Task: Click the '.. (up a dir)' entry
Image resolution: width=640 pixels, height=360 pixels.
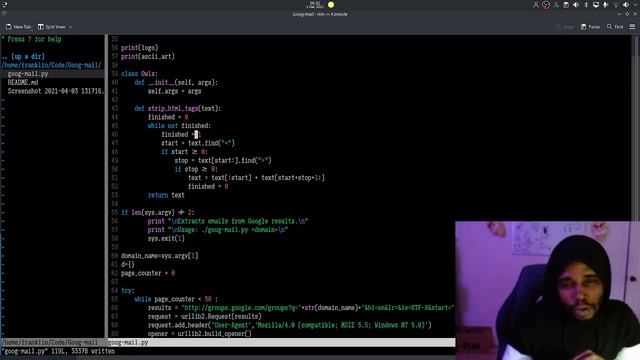Action: pyautogui.click(x=23, y=56)
